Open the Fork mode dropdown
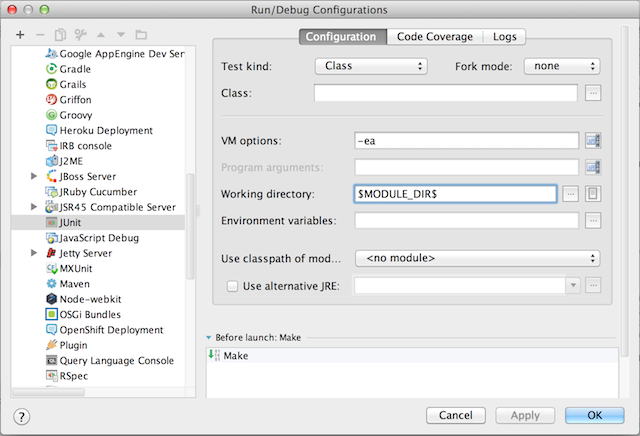640x436 pixels. tap(562, 66)
